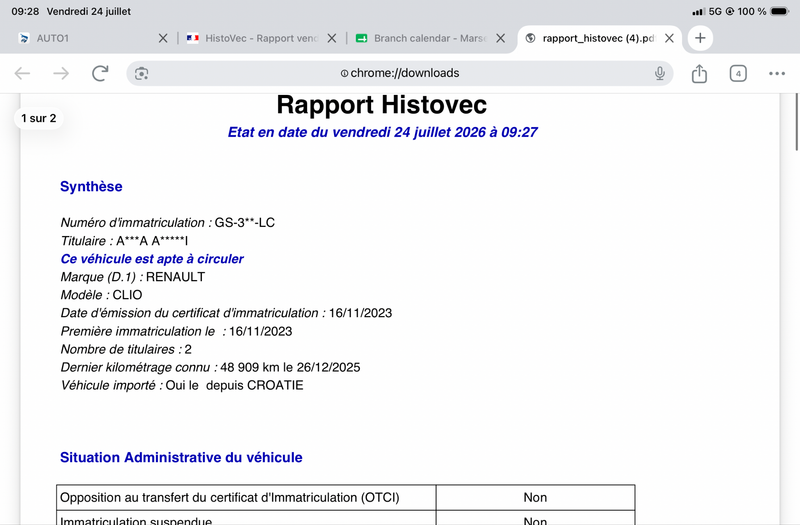
Task: Close the rapport_histovec (4).pdf tab
Action: click(669, 38)
